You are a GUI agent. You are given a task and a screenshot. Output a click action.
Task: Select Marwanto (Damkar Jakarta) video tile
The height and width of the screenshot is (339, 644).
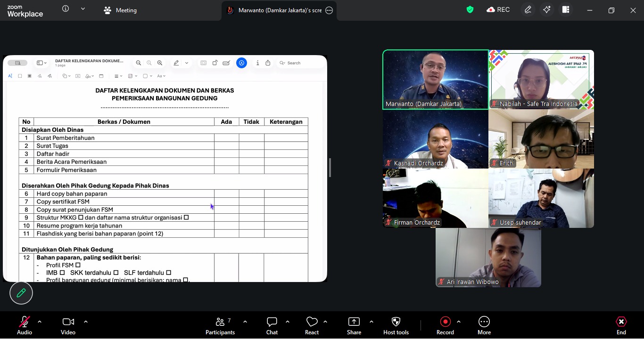coord(435,80)
